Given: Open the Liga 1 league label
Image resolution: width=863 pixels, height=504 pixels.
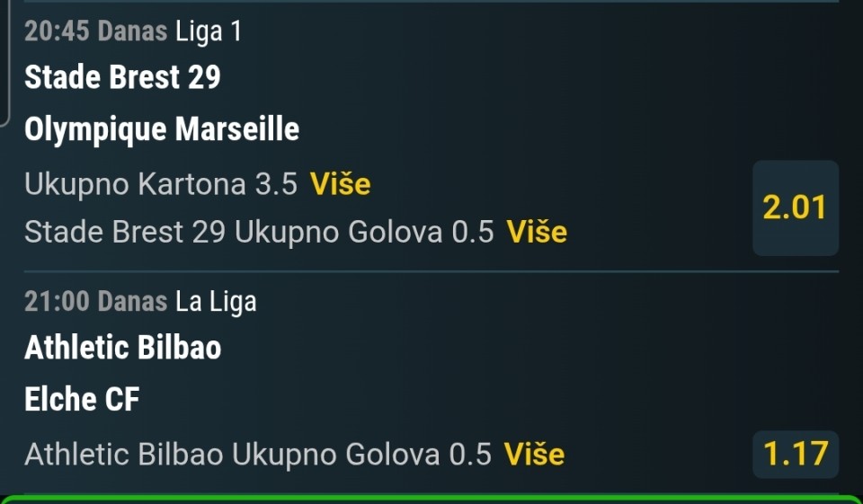Looking at the screenshot, I should (x=209, y=31).
